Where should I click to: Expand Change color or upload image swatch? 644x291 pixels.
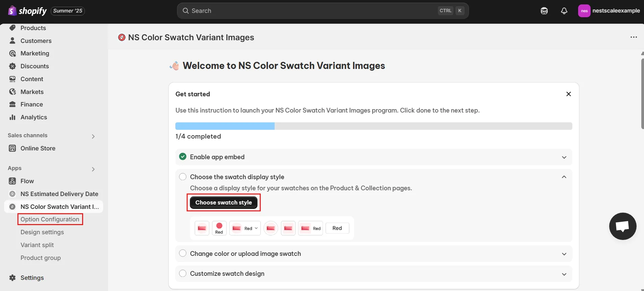564,254
